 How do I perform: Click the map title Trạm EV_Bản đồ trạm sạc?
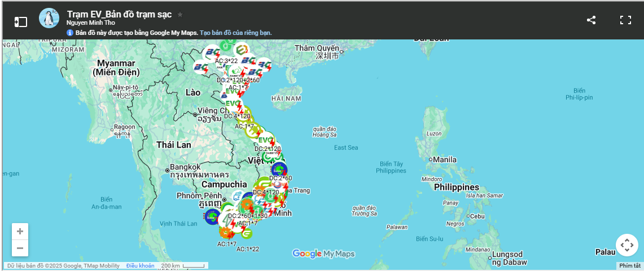[120, 14]
